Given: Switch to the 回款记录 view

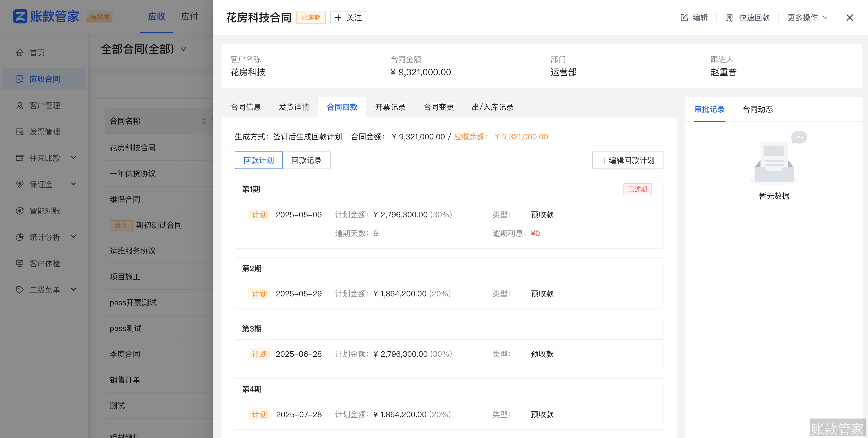Looking at the screenshot, I should (306, 160).
